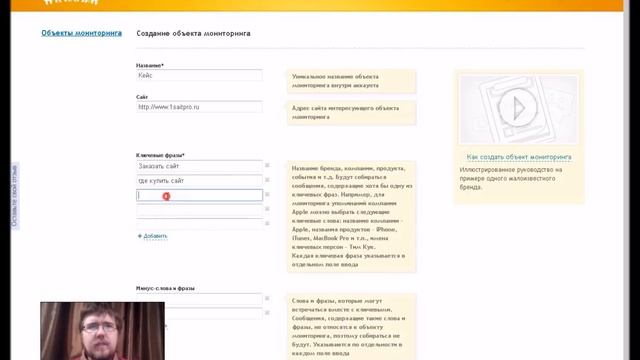This screenshot has height=360, width=640.
Task: Remove the 'где купить сайт' phrase using its delete icon
Action: tap(267, 180)
